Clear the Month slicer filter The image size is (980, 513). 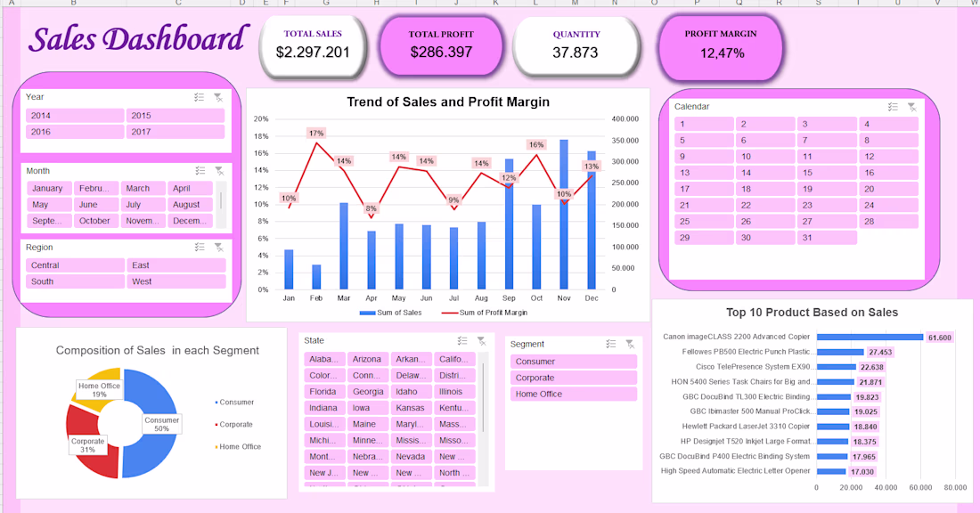(219, 171)
